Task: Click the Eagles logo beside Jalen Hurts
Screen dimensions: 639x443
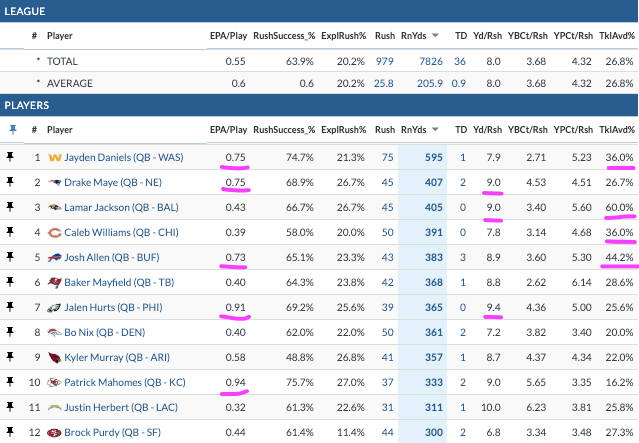Action: (55, 308)
